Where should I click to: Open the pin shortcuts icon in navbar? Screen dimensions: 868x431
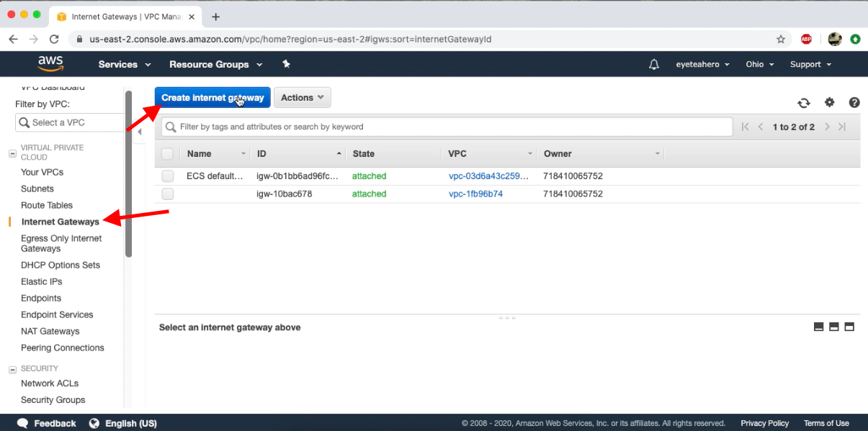286,64
